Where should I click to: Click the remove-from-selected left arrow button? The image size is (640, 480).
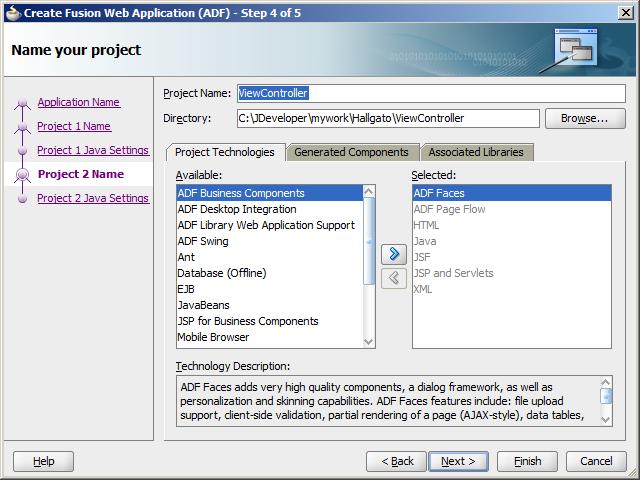(x=394, y=278)
